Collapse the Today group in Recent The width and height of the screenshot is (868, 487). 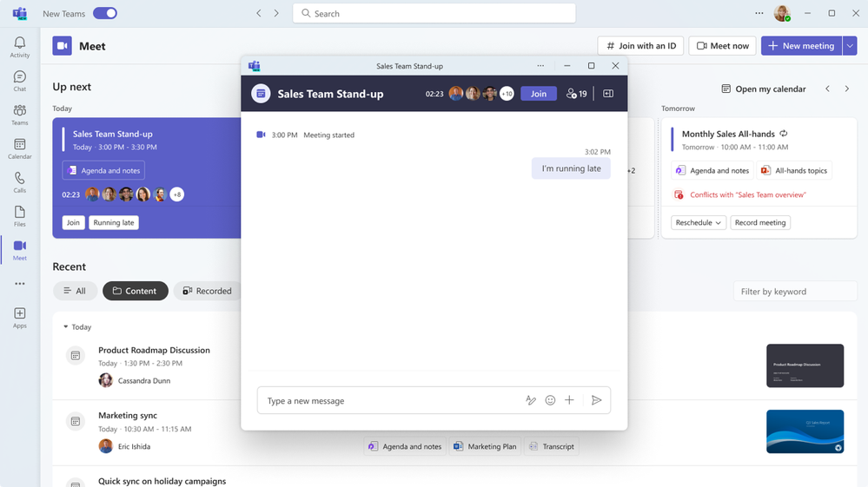[65, 326]
